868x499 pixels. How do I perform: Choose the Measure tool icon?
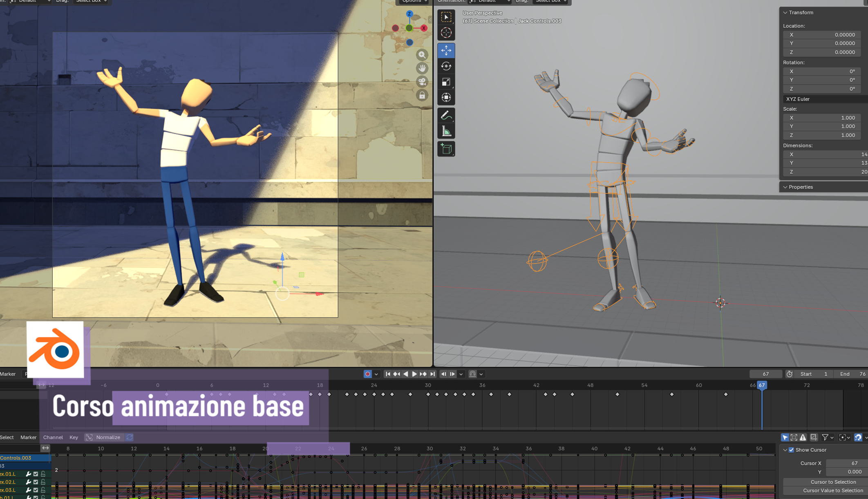[x=446, y=132]
